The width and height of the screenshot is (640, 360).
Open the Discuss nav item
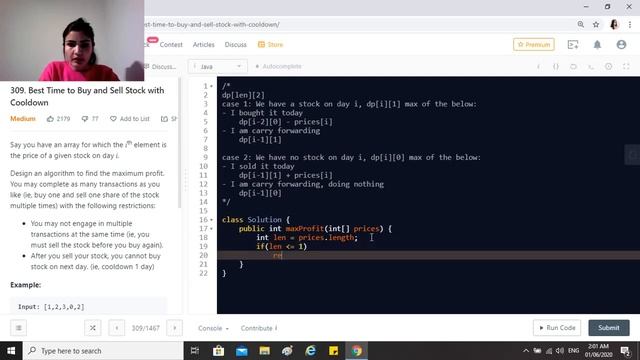click(236, 44)
